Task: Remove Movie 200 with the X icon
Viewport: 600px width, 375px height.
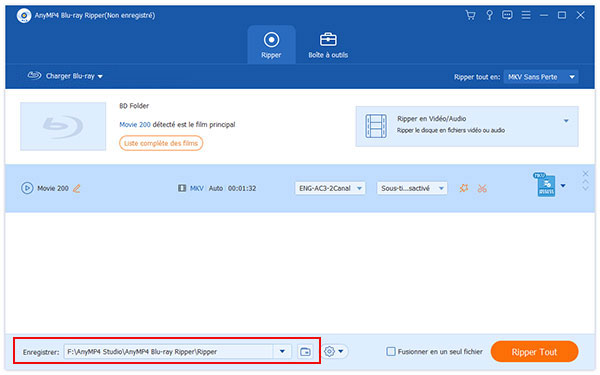Action: [585, 173]
